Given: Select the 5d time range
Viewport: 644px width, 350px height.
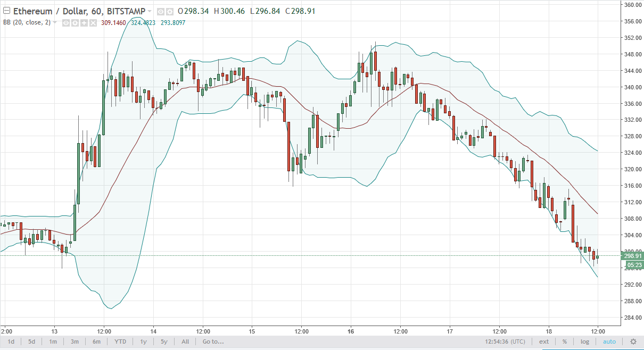Looking at the screenshot, I should [32, 341].
